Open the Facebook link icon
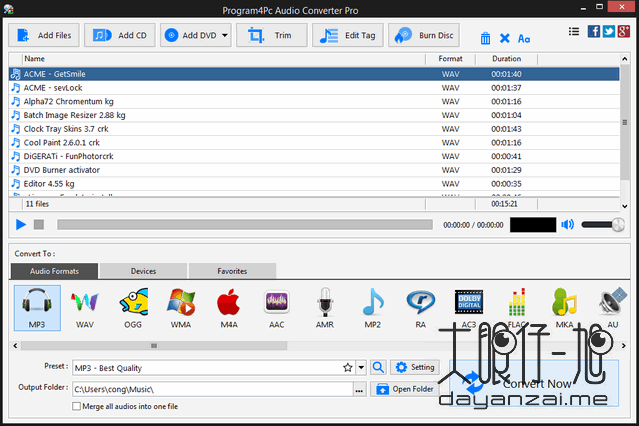 pyautogui.click(x=593, y=31)
